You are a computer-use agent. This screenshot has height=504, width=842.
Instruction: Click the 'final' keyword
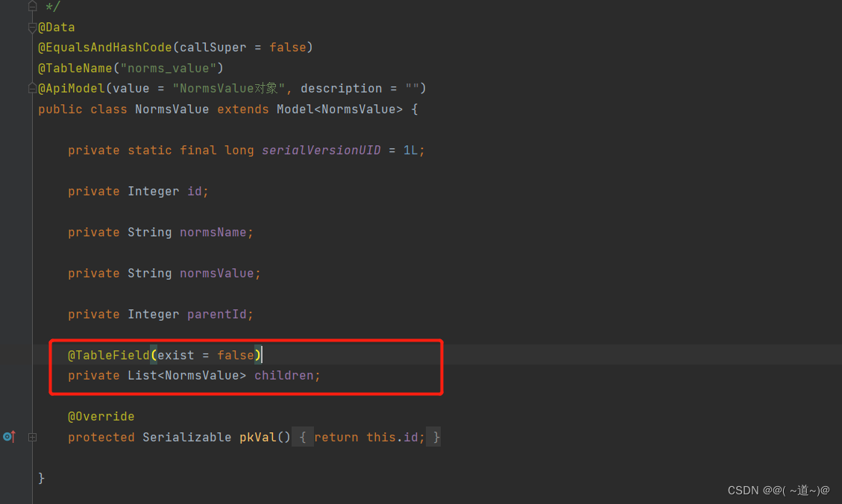198,151
